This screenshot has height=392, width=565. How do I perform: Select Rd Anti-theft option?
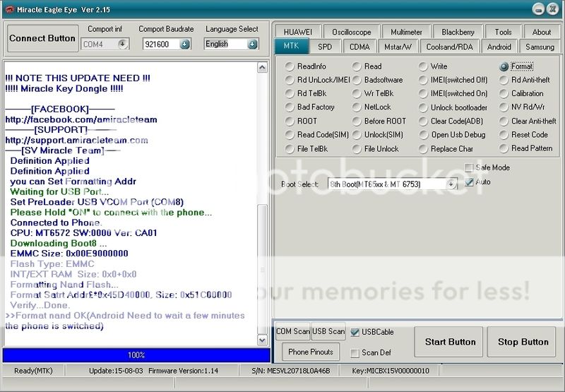[x=525, y=80]
